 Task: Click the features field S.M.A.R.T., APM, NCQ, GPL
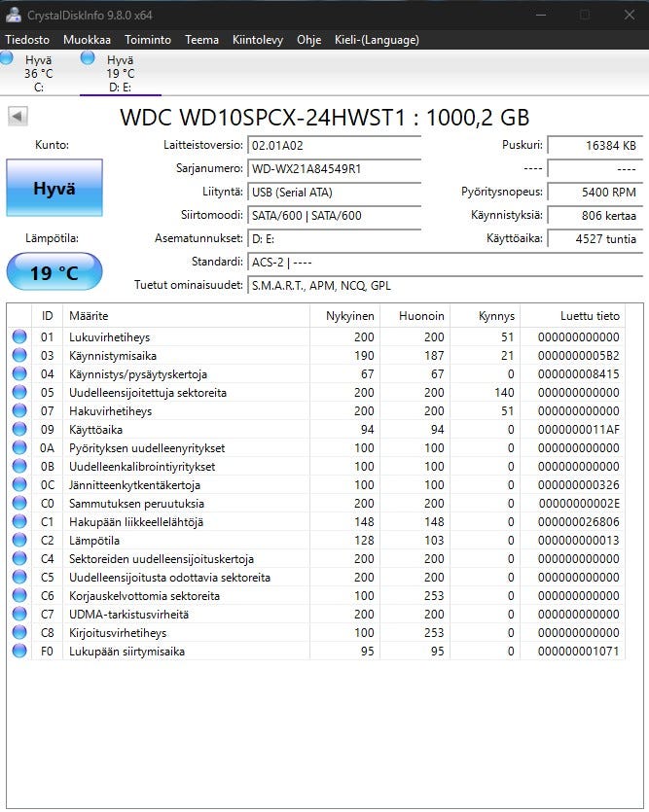[446, 285]
